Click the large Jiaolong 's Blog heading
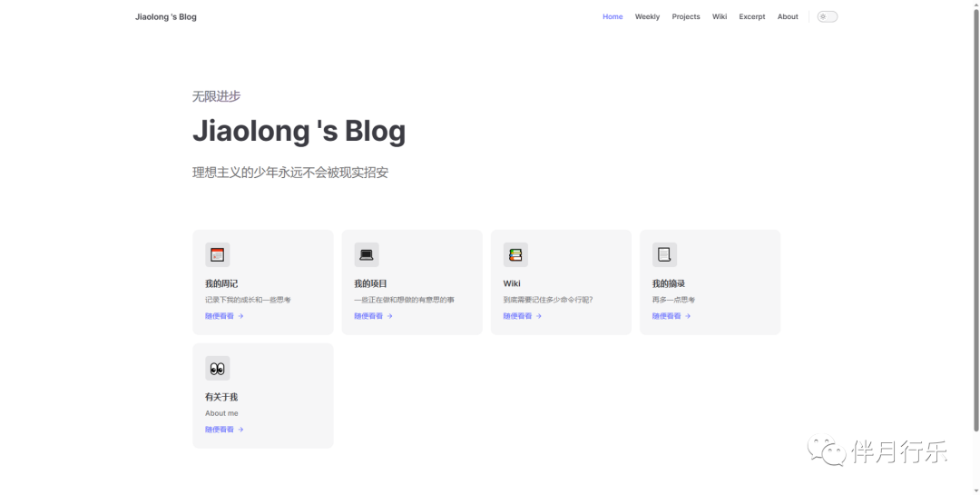This screenshot has width=980, height=495. pos(299,131)
